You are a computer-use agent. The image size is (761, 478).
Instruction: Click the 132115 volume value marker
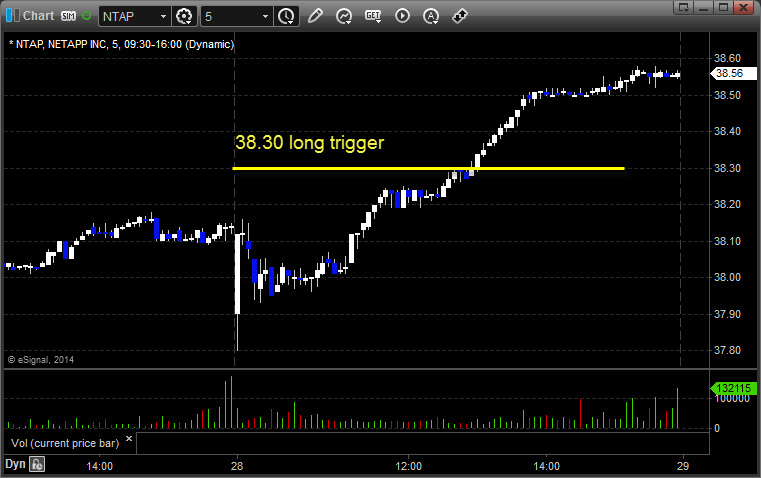point(733,388)
